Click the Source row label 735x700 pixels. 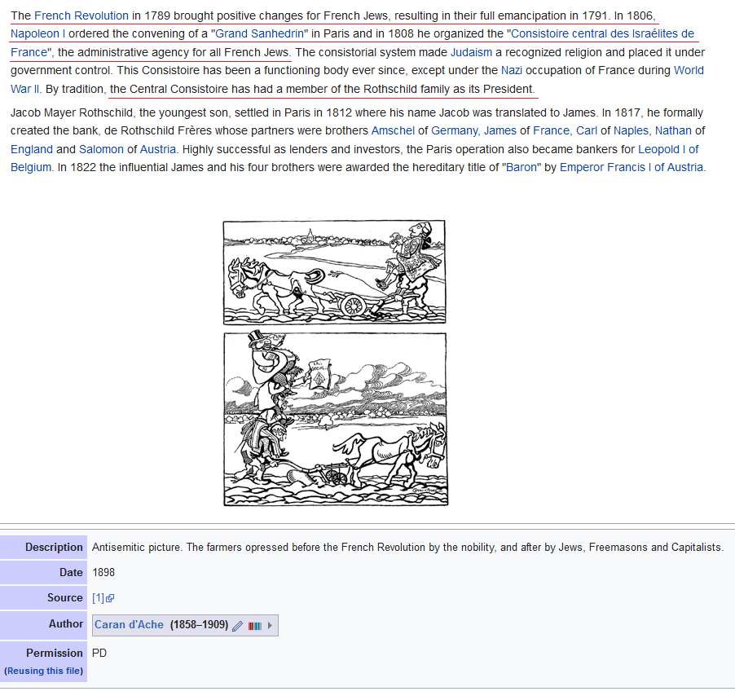(x=64, y=597)
